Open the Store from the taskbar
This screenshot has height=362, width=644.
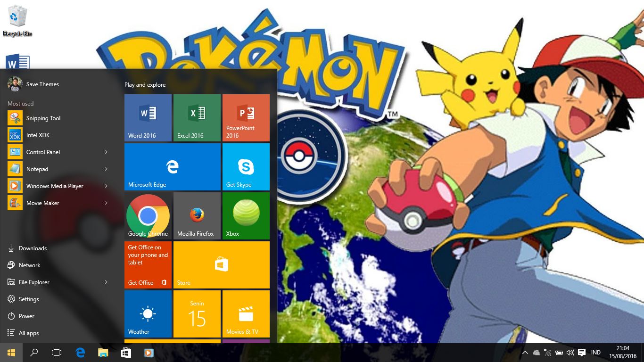click(125, 353)
